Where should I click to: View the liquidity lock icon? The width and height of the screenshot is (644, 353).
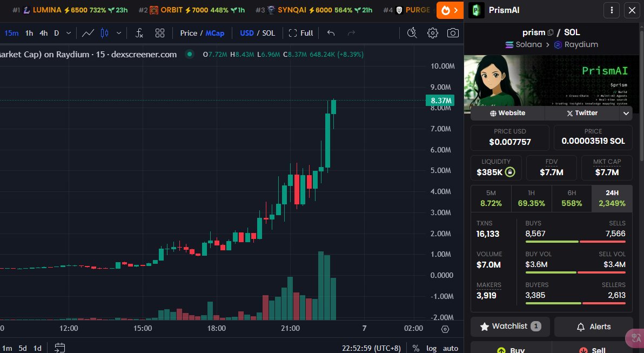tap(509, 172)
